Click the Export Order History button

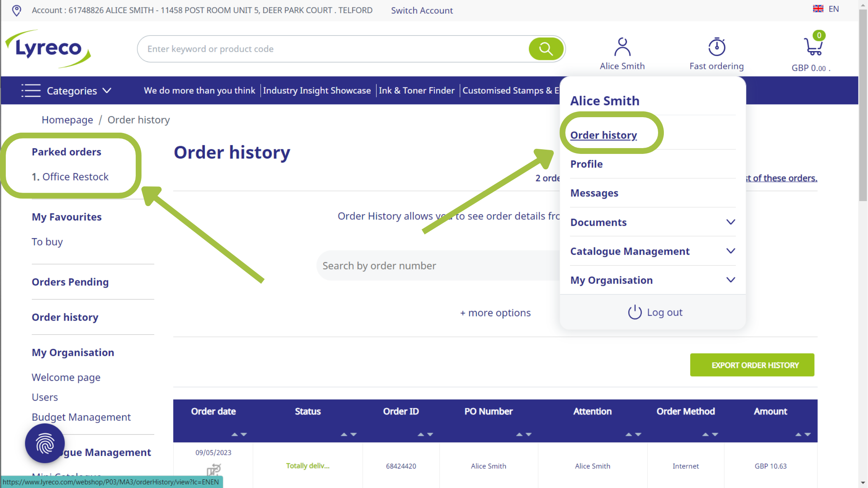[752, 365]
